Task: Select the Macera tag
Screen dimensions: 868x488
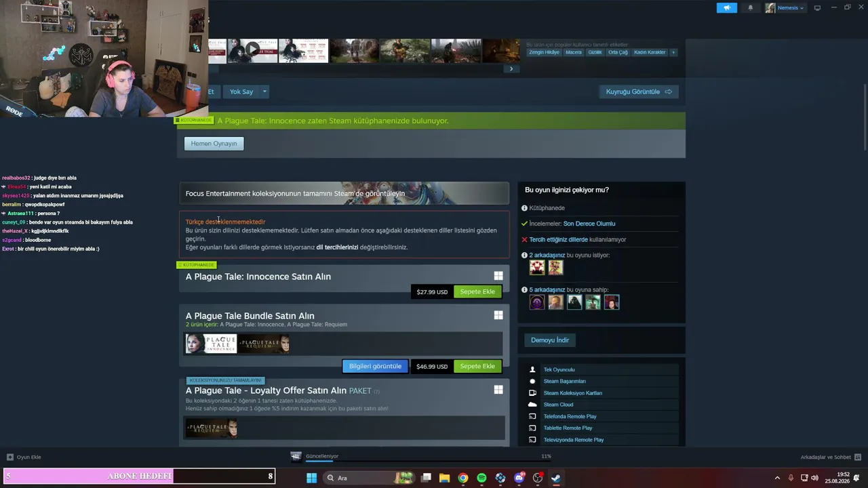Action: point(574,52)
